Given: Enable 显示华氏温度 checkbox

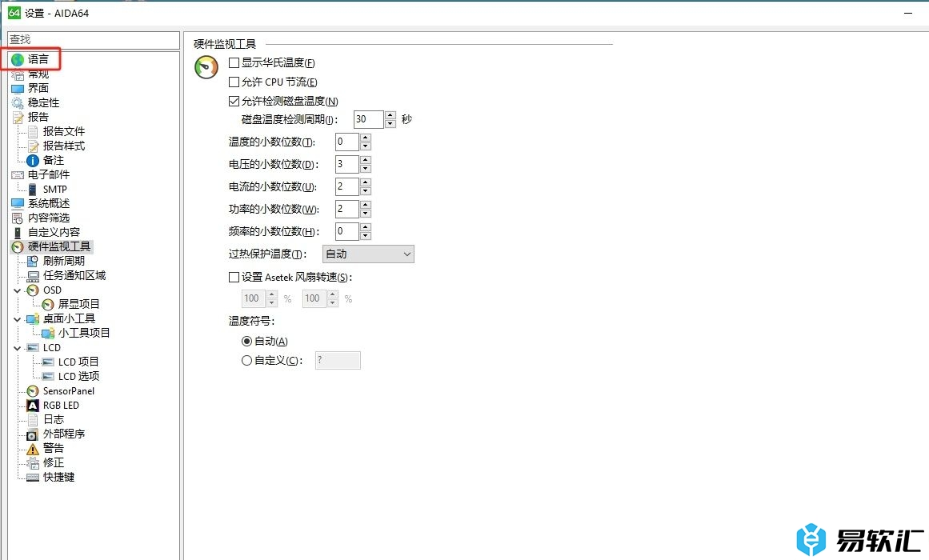Looking at the screenshot, I should [x=234, y=63].
